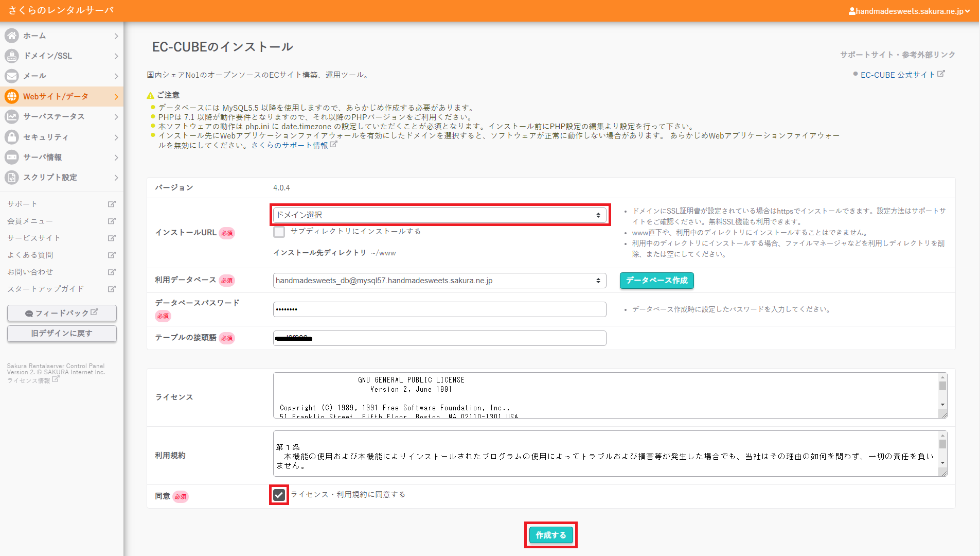Open the サービスサイト sidebar link
Image resolution: width=980 pixels, height=556 pixels.
pyautogui.click(x=34, y=238)
